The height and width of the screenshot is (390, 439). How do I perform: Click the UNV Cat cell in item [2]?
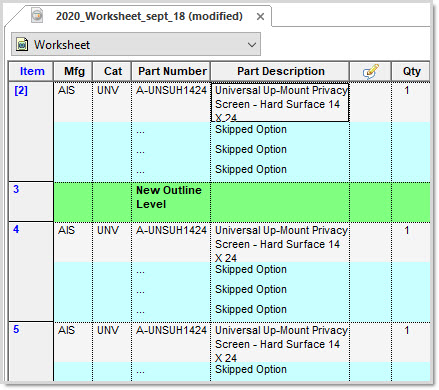[112, 102]
